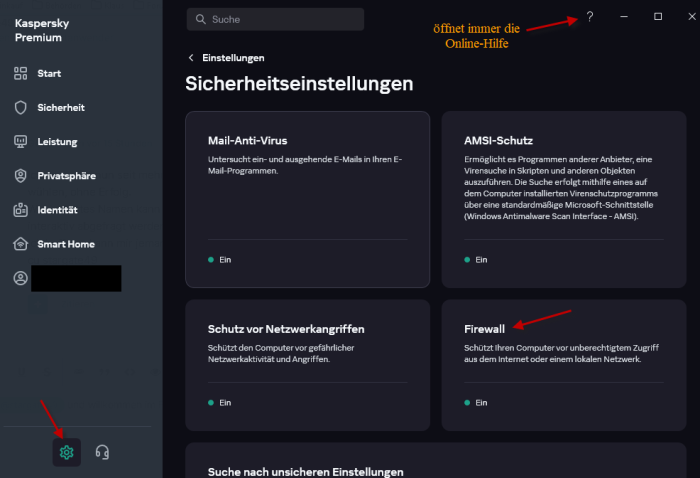Minimize the Kaspersky window
Screen dimensions: 700x478
pos(624,17)
